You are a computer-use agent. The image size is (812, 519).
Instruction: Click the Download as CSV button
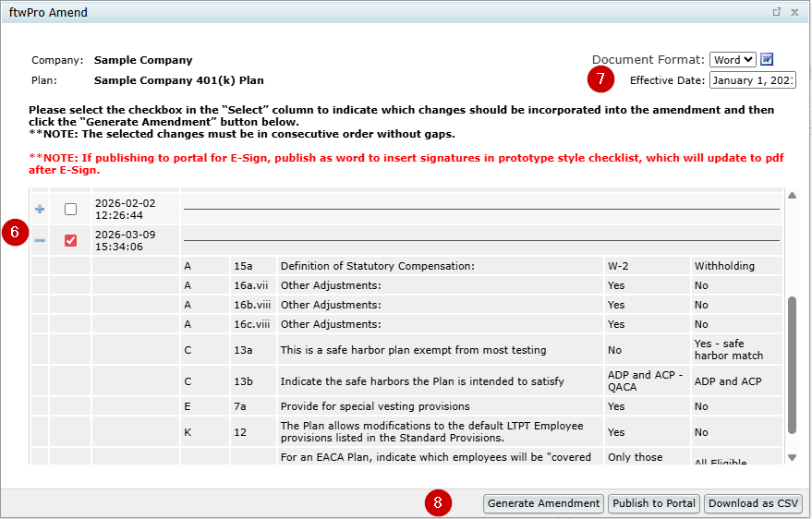coord(753,503)
